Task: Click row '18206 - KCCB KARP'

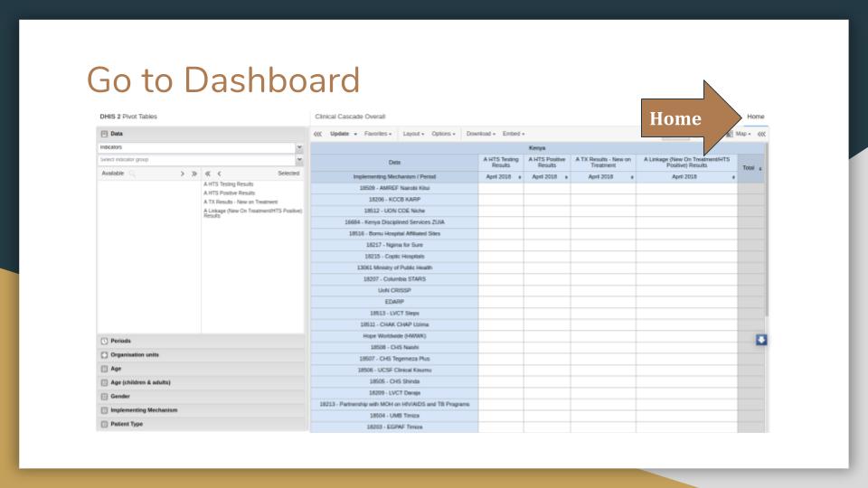Action: [395, 199]
